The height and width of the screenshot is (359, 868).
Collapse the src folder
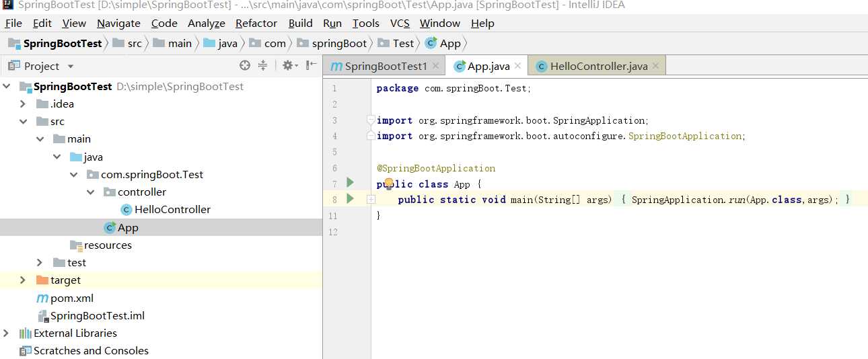(x=24, y=122)
